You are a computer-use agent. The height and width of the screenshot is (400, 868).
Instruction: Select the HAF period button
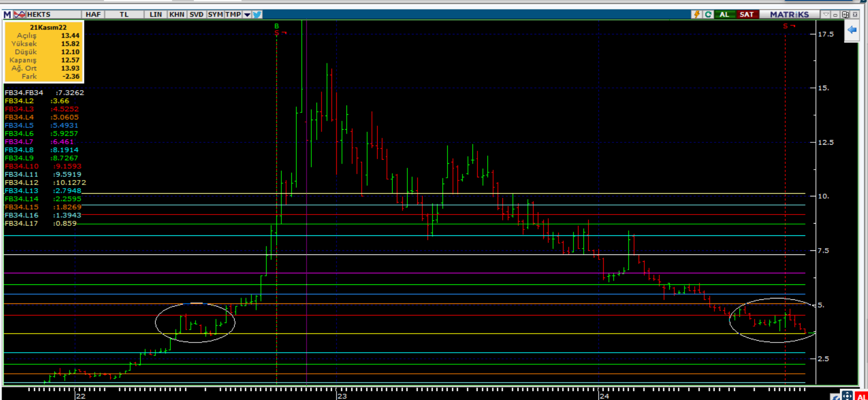pyautogui.click(x=93, y=15)
